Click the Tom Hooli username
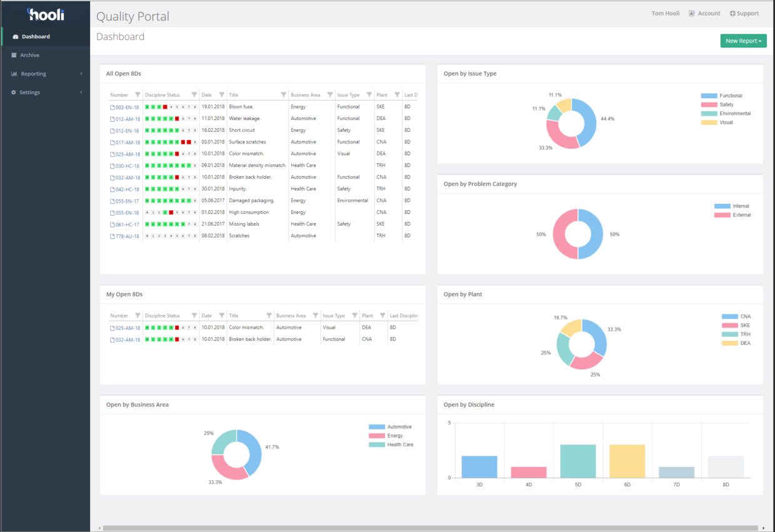775x532 pixels. point(665,13)
